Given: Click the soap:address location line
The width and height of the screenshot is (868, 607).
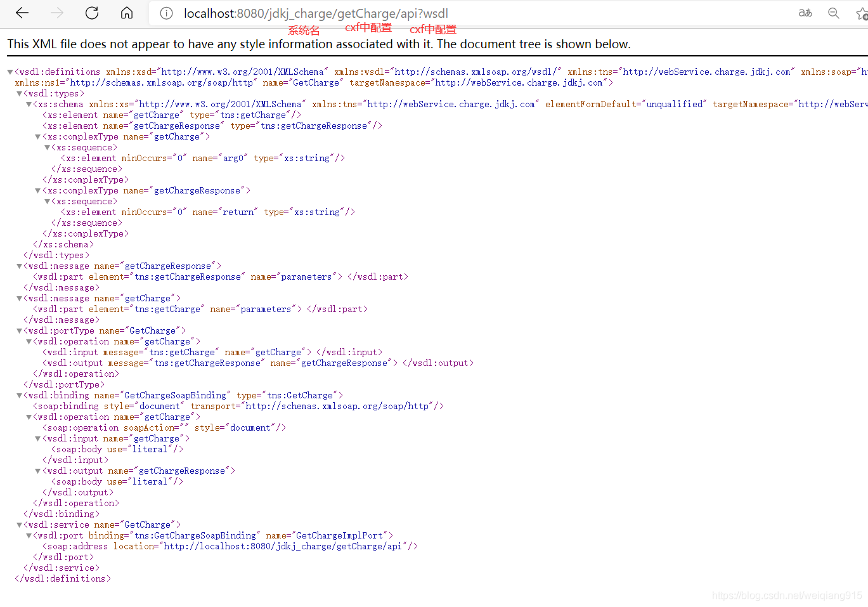Looking at the screenshot, I should (x=230, y=546).
